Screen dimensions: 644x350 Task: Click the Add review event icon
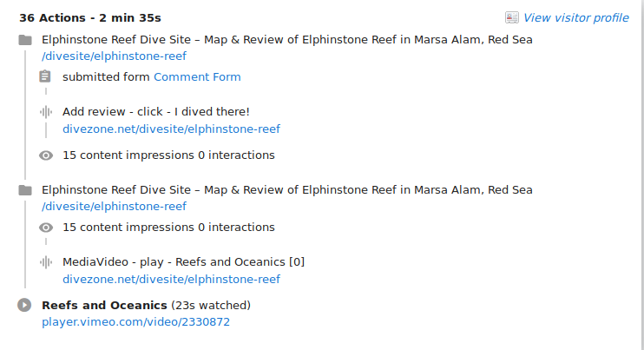click(x=46, y=112)
